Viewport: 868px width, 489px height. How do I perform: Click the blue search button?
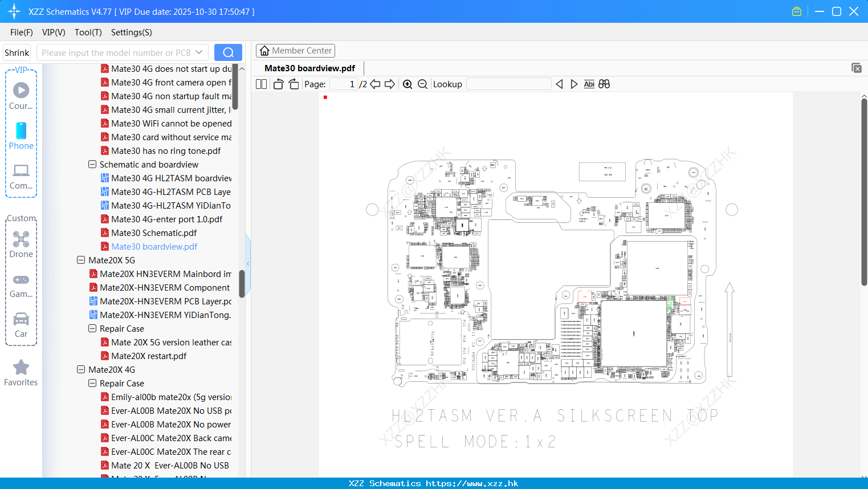(228, 52)
